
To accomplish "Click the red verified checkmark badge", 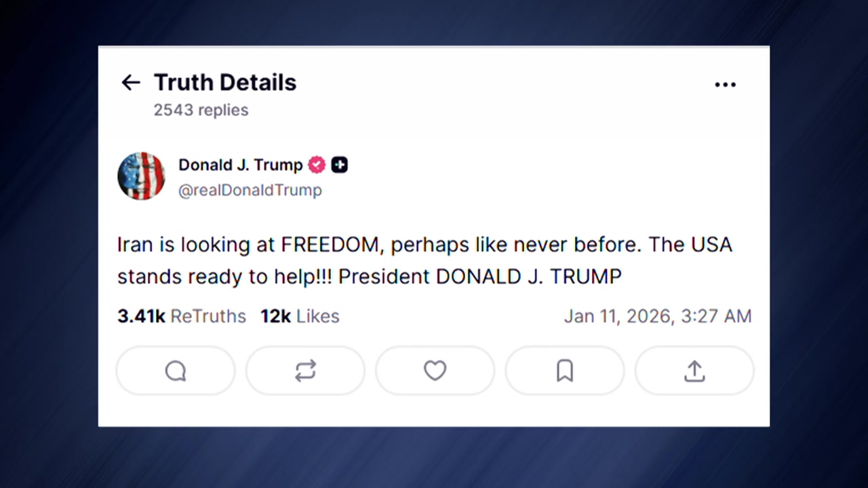I will (317, 165).
